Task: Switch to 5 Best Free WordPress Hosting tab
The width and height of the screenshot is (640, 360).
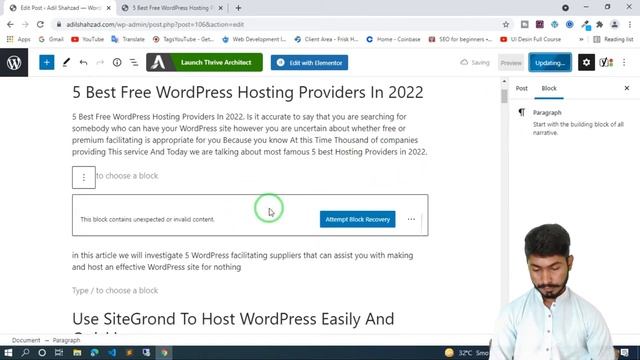Action: pyautogui.click(x=171, y=8)
